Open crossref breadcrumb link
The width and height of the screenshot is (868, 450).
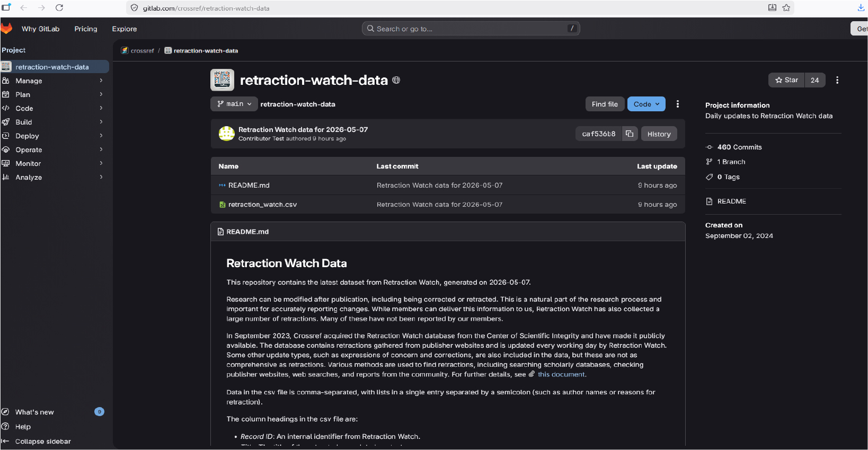[x=142, y=51]
